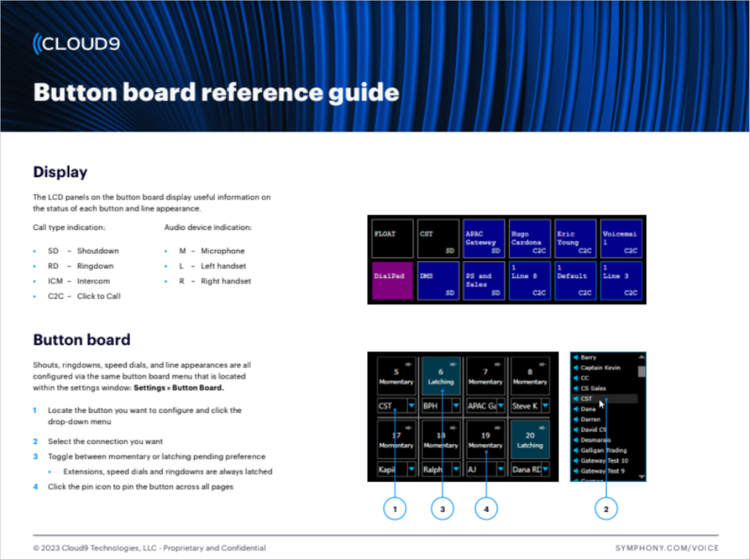Call Hugo Cardona via C2C button
The image size is (750, 560).
point(530,239)
